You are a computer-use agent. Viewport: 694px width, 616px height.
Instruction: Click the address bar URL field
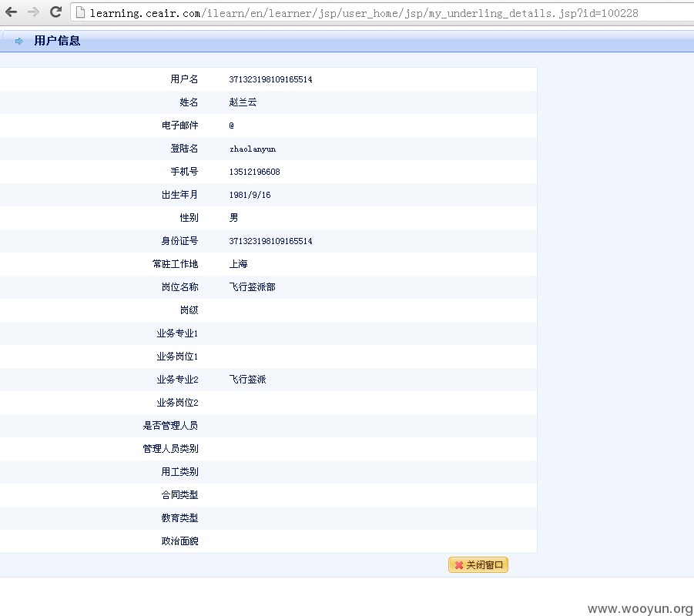click(x=382, y=13)
